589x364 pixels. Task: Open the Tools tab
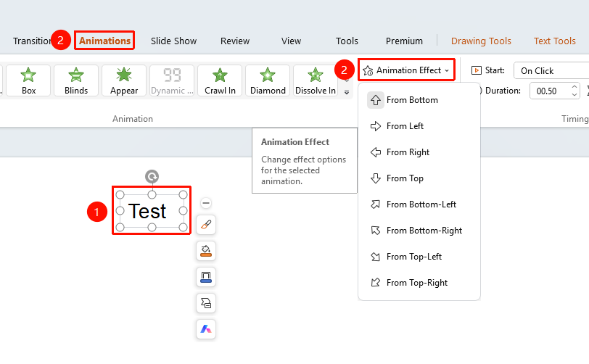coord(347,41)
